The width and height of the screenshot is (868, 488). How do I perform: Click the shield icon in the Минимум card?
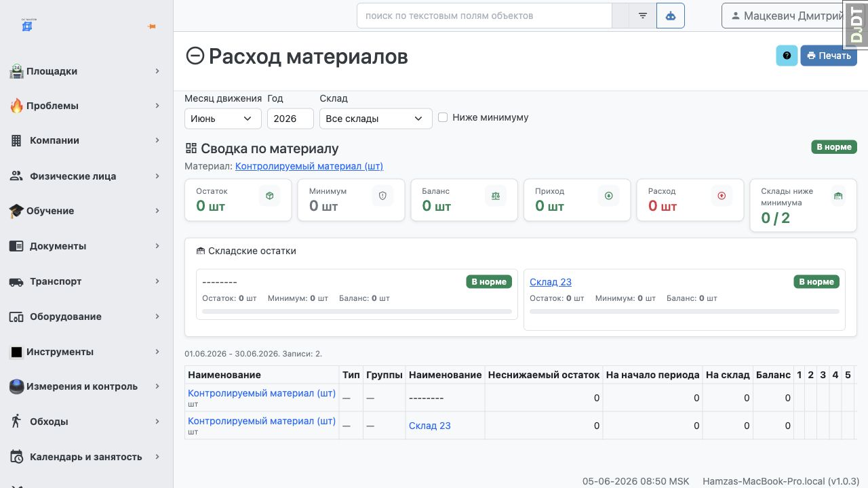point(382,196)
